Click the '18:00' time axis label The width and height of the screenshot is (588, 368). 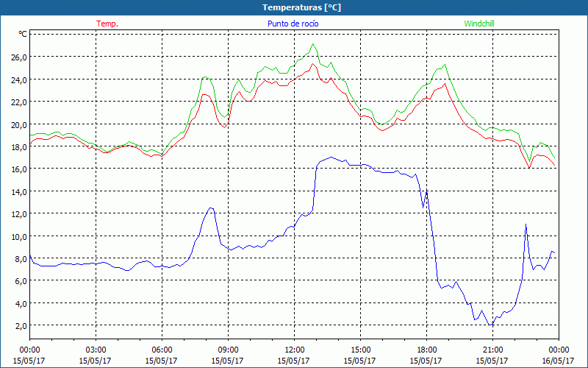pos(426,350)
